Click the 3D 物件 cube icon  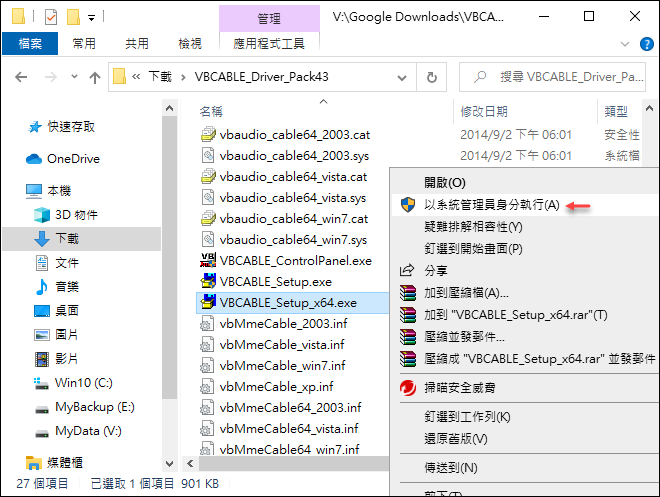click(x=42, y=215)
